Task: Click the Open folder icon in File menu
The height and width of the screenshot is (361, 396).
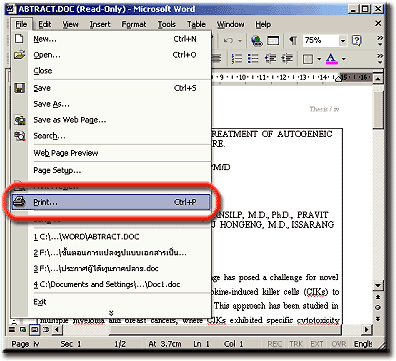Action: click(19, 55)
